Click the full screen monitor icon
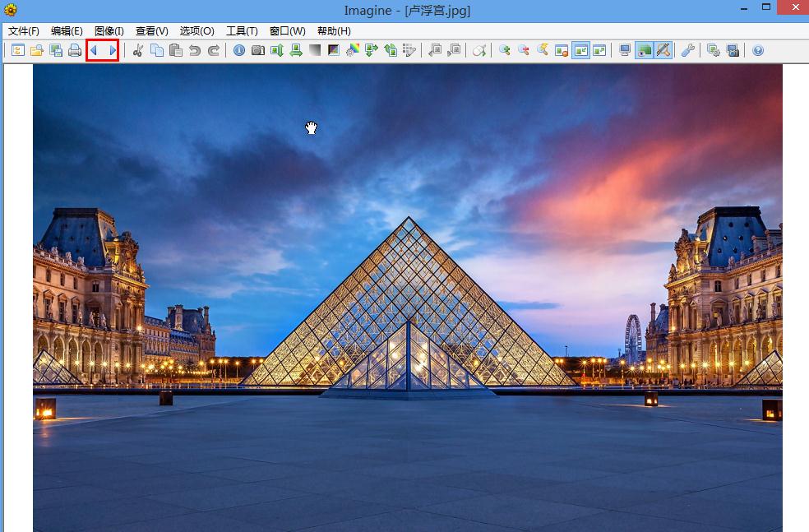Screen dimensions: 809x532 click(x=625, y=50)
